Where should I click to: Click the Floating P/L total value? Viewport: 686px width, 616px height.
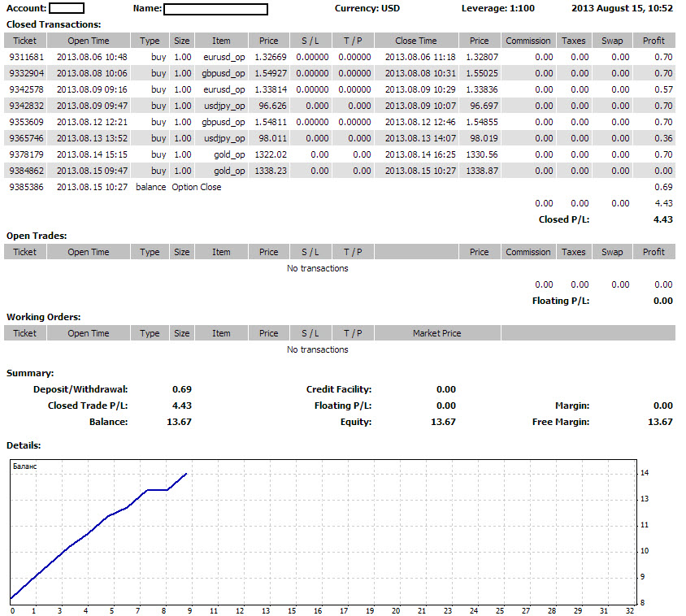tap(662, 301)
